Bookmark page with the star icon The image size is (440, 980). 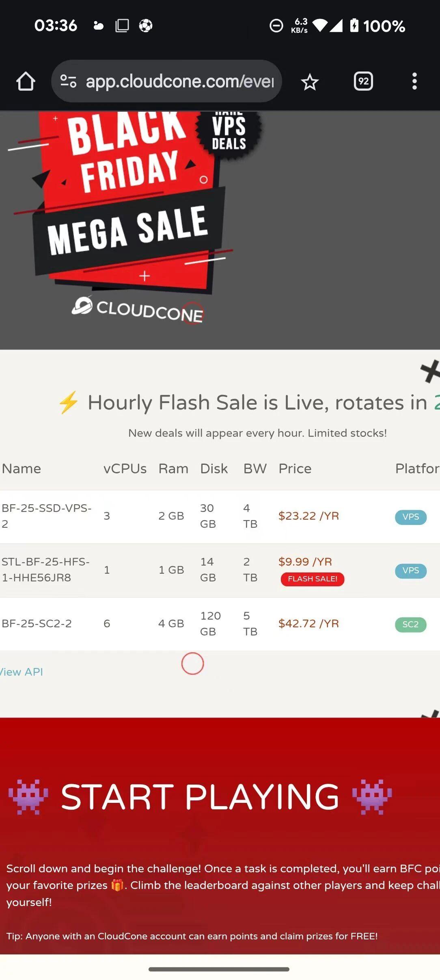tap(310, 82)
